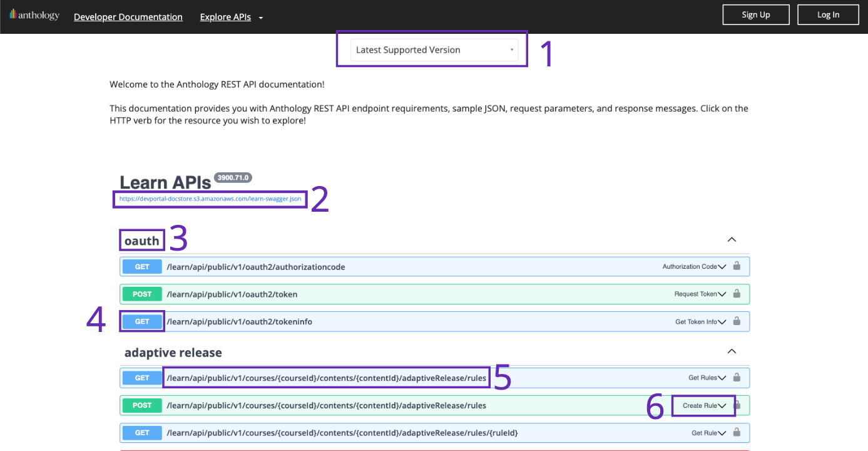
Task: Click the adaptive release section heading
Action: tap(173, 353)
